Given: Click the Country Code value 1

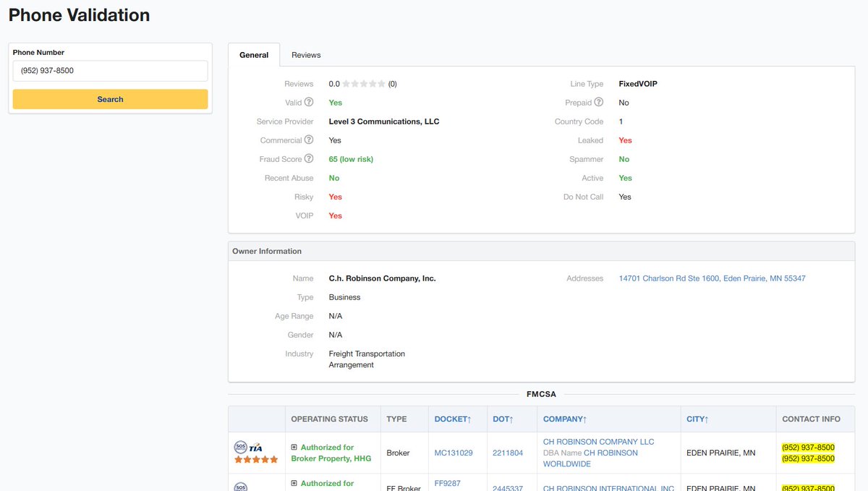Looking at the screenshot, I should click(x=621, y=121).
